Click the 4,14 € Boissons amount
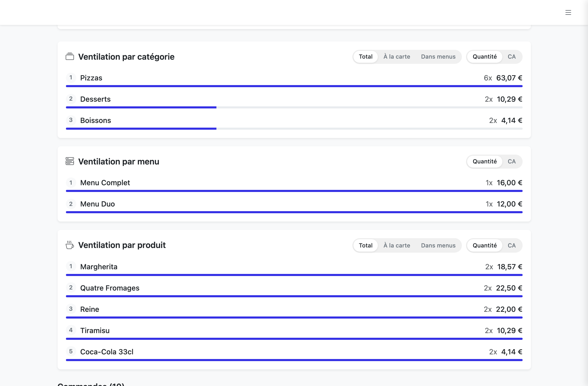 click(x=512, y=120)
